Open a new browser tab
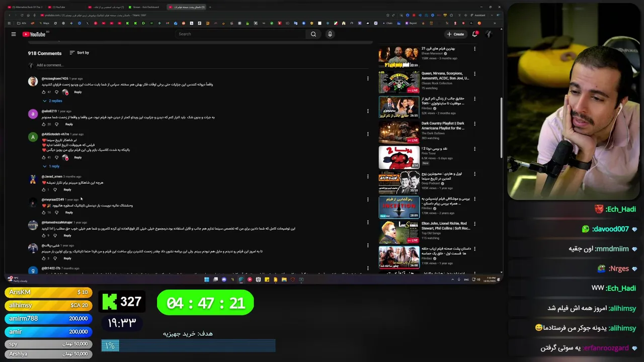The width and height of the screenshot is (644, 362). (210, 7)
